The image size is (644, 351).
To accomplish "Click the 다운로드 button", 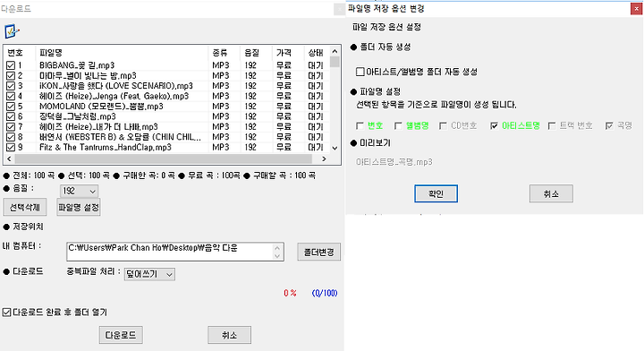I will click(121, 335).
